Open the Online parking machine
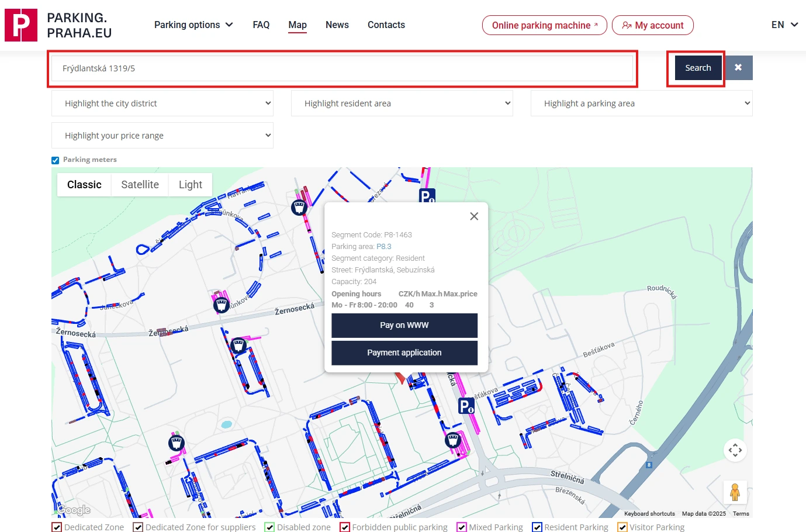Screen dimensions: 806x532 pos(545,25)
